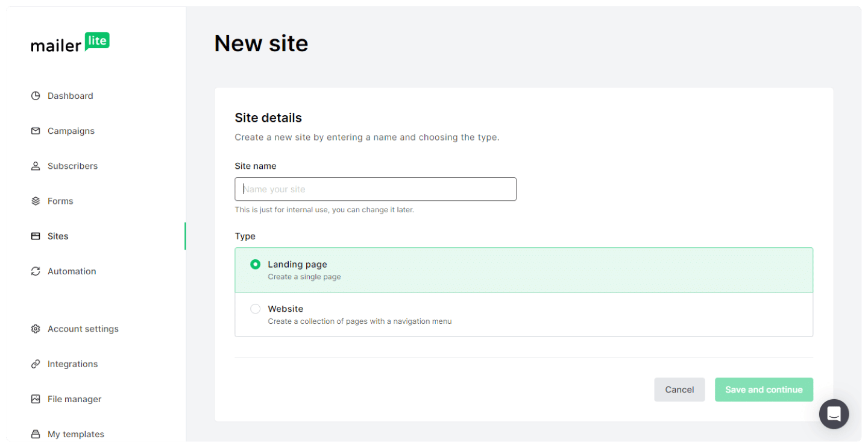Screen dimensions: 868x448
Task: Focus the Site name input field
Action: (376, 189)
